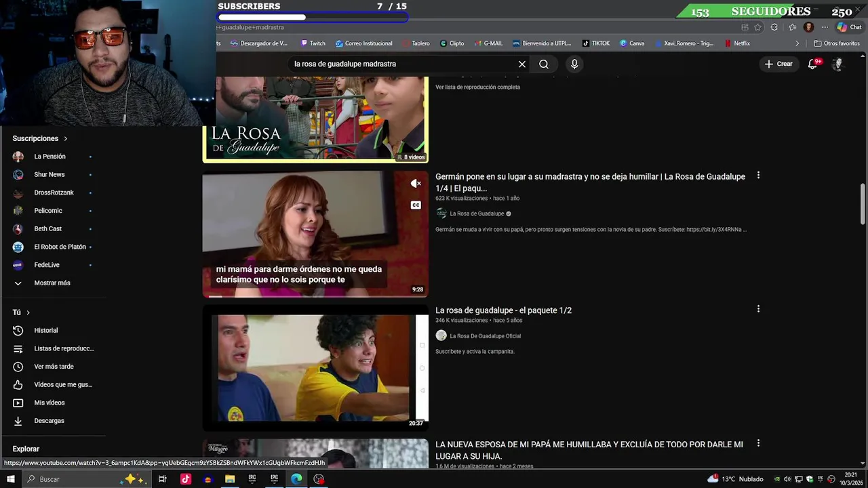Viewport: 868px width, 488px height.
Task: Open Edge settings three-dots menu
Action: click(825, 27)
